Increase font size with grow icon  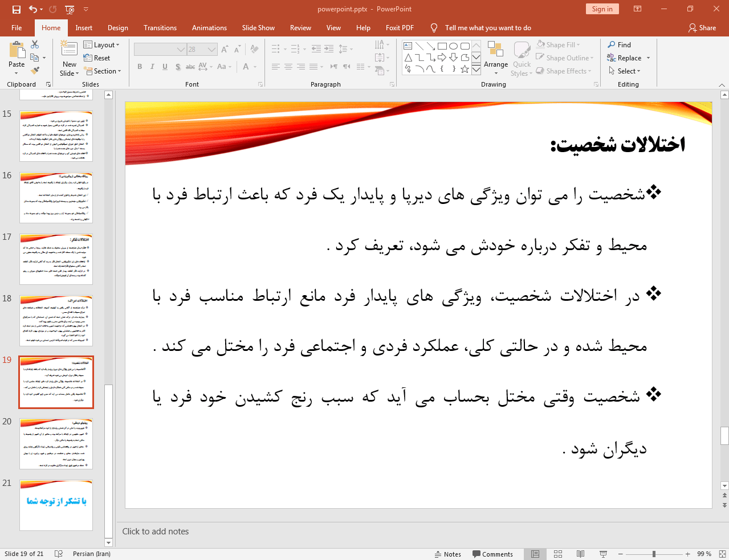click(225, 50)
